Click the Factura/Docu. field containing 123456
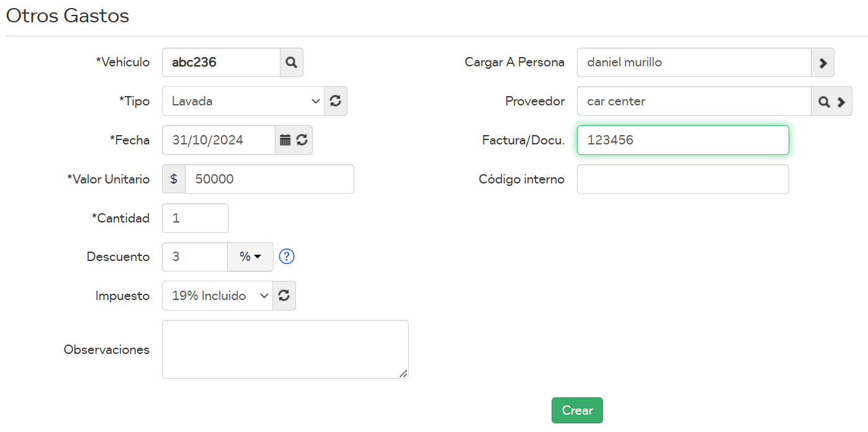This screenshot has height=432, width=868. (x=682, y=140)
